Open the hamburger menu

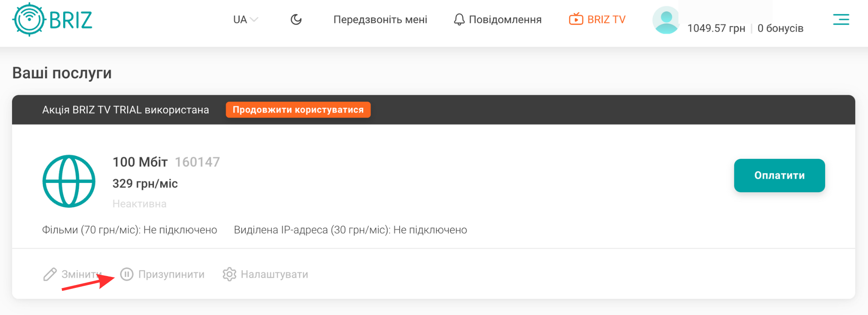(x=841, y=19)
